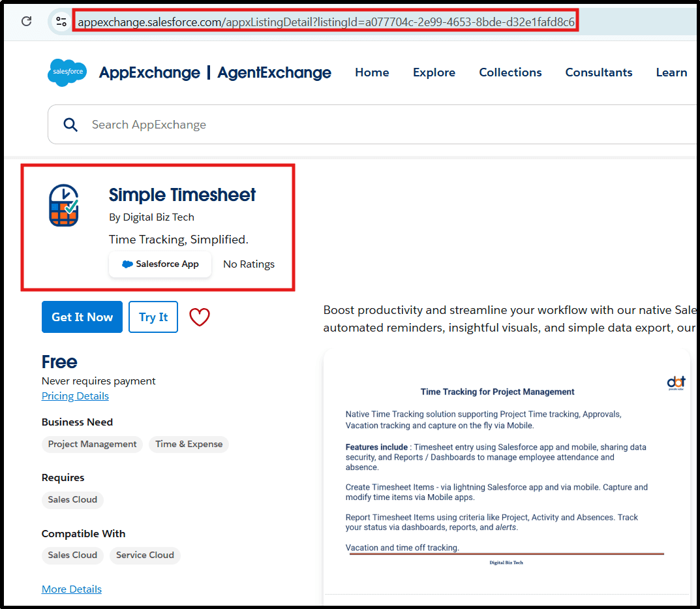Screen dimensions: 700x609
Task: Open the Explore menu item
Action: (x=434, y=72)
